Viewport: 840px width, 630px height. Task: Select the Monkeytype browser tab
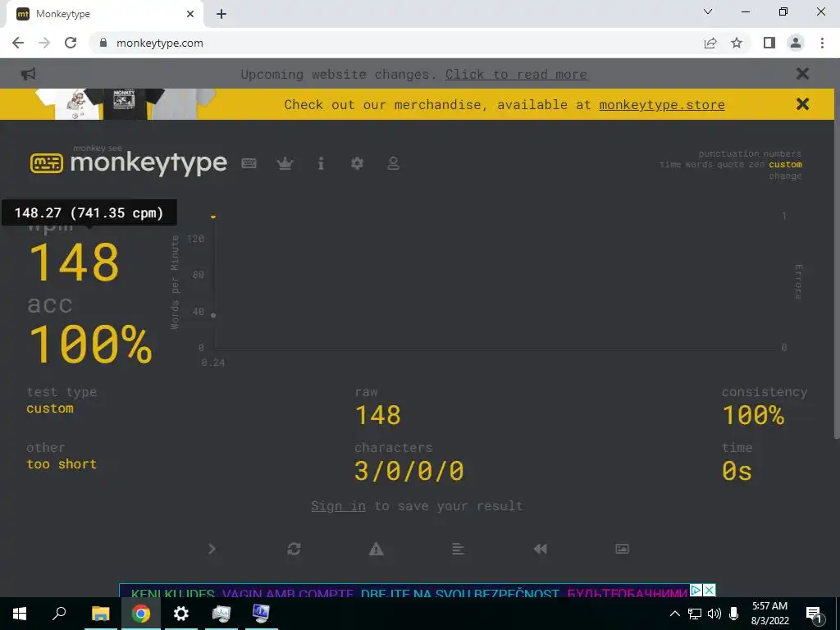104,14
